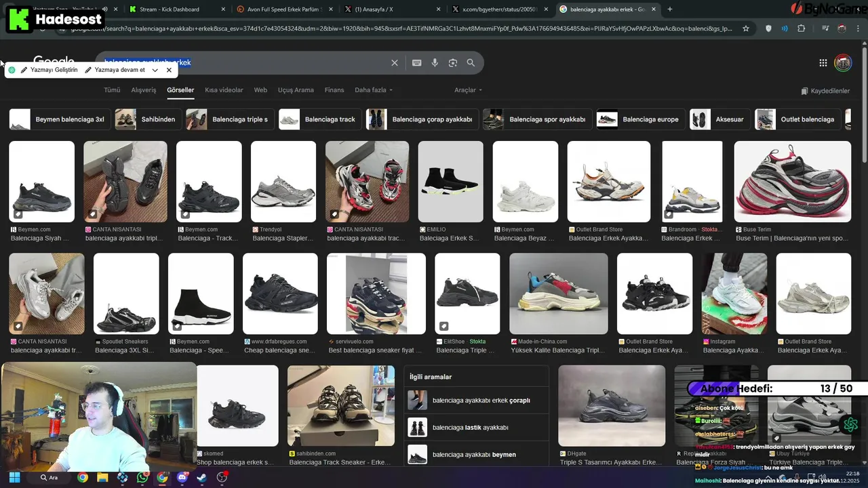Open the Trendyol Balenciaga Stapler thumbnail
Image resolution: width=868 pixels, height=488 pixels.
pyautogui.click(x=283, y=182)
